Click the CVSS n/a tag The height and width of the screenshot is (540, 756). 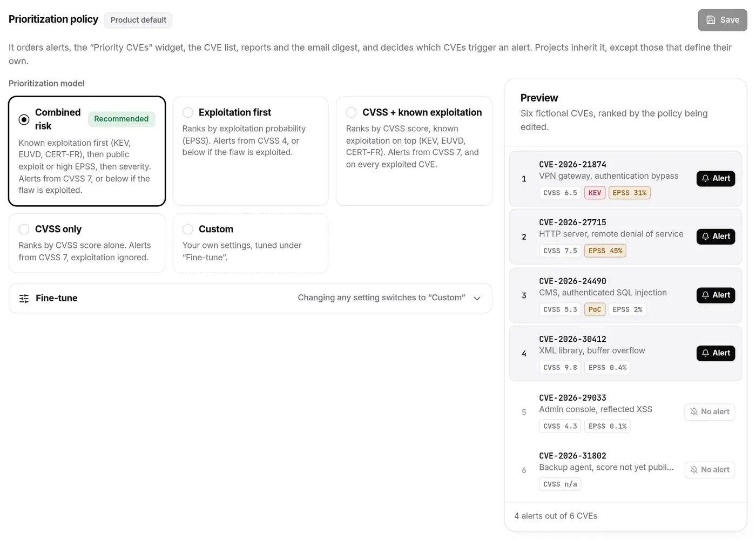click(560, 484)
